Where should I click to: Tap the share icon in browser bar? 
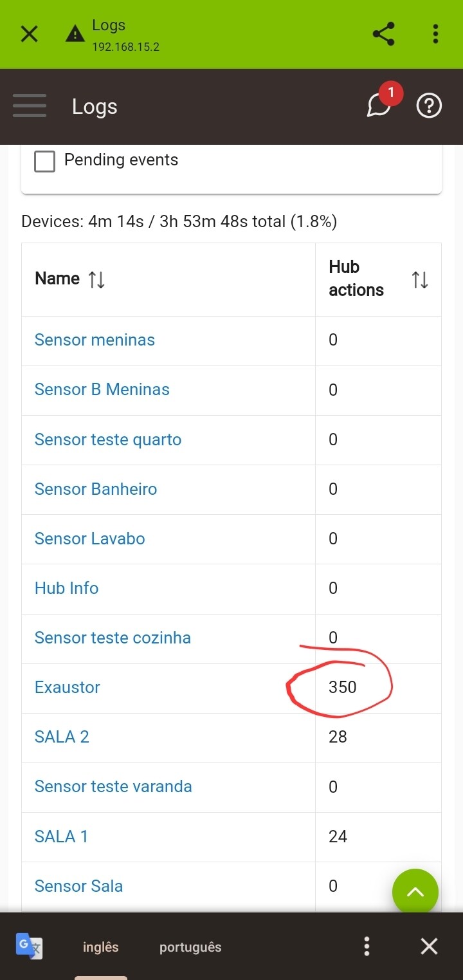click(384, 34)
